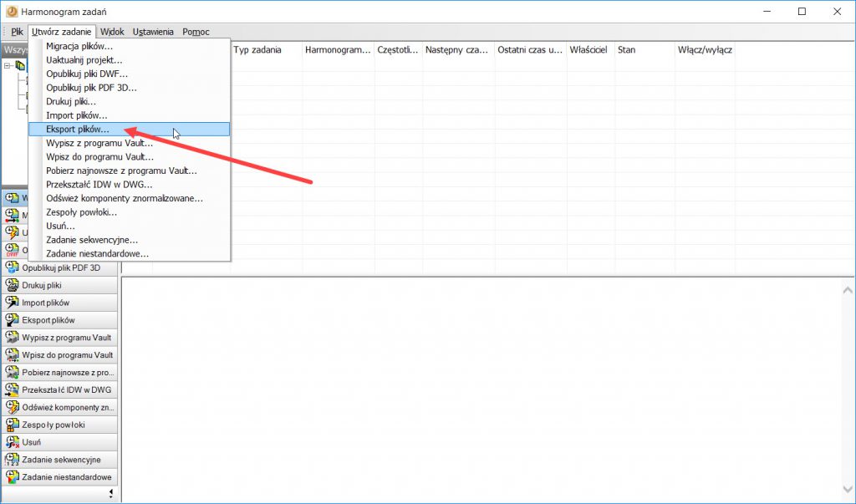Open sidebar overflow options at panel bottom
The width and height of the screenshot is (856, 504).
point(111,494)
